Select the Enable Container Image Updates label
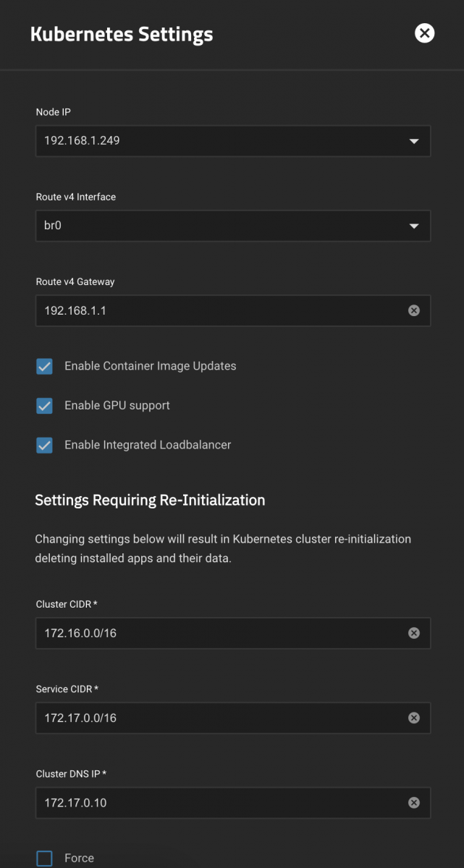The height and width of the screenshot is (868, 464). point(151,366)
